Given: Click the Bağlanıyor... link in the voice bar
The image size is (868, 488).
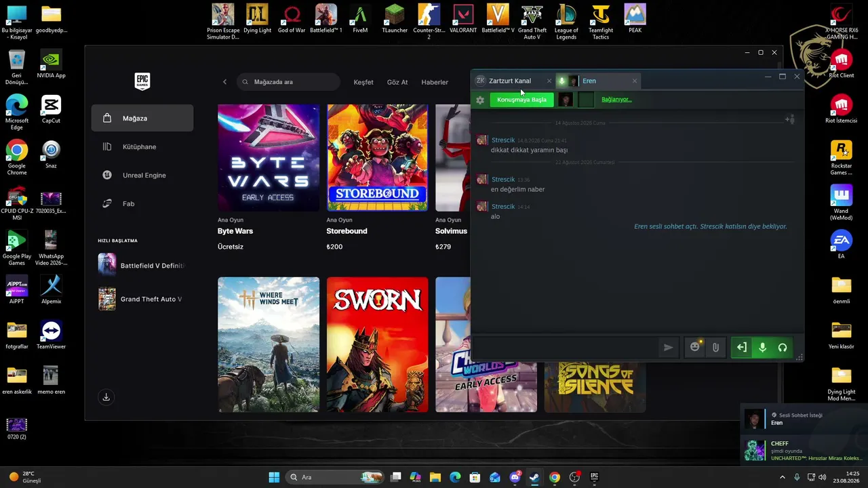Looking at the screenshot, I should pos(616,100).
